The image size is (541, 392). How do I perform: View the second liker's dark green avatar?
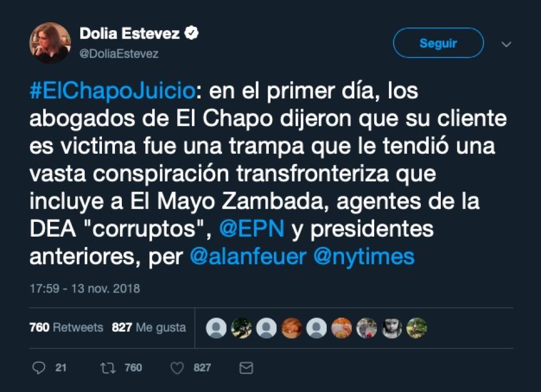(x=241, y=328)
